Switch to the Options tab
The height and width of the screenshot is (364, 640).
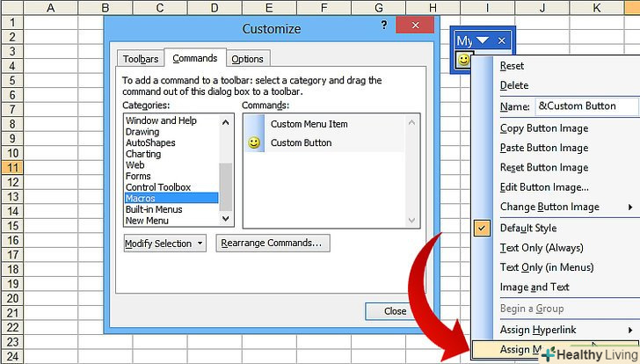click(247, 59)
